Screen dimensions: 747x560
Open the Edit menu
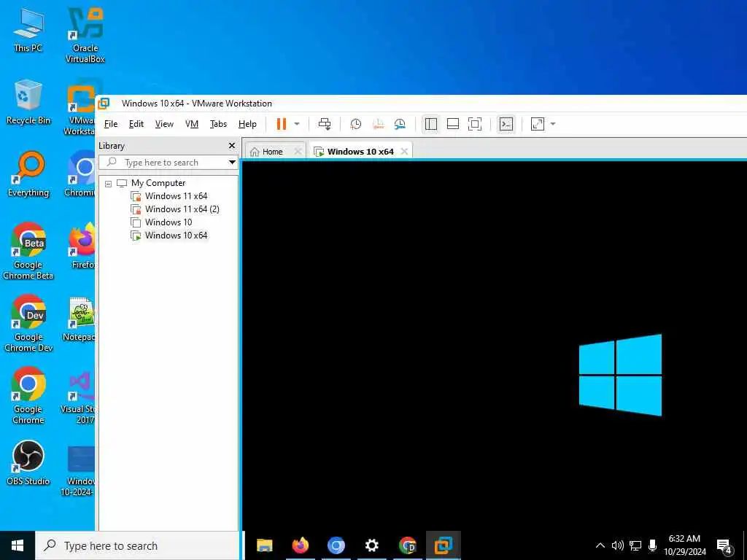click(136, 124)
